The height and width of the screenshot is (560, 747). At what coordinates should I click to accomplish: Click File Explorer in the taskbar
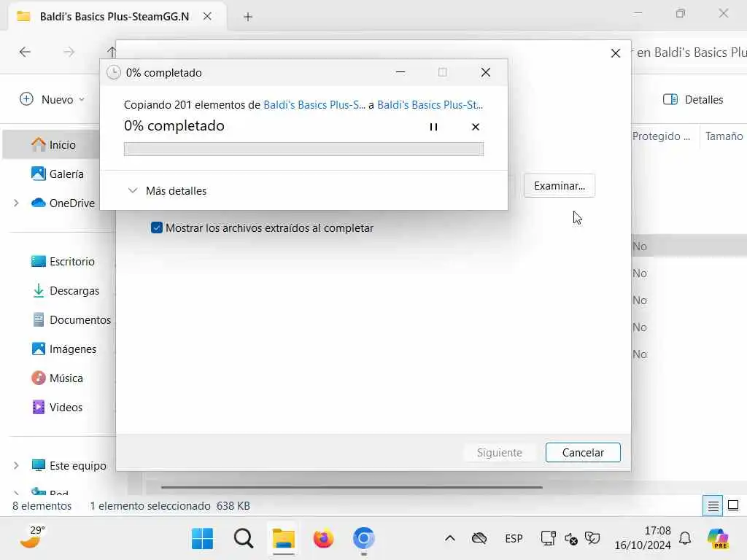pos(284,539)
